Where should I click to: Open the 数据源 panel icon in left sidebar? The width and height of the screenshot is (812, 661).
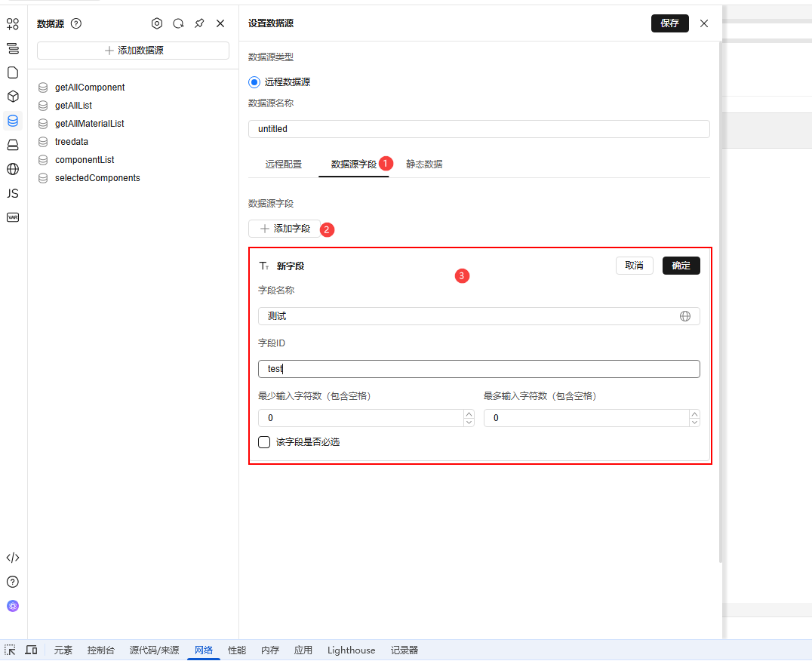pyautogui.click(x=12, y=121)
